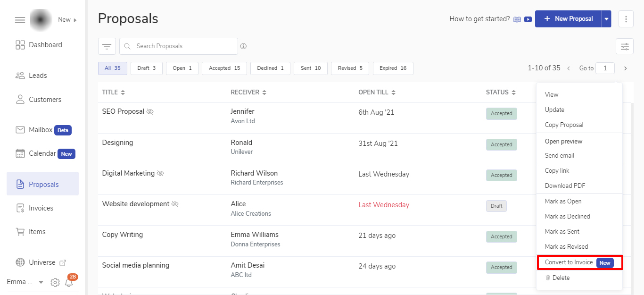644x295 pixels.
Task: Open settings gear icon at bottom left
Action: pyautogui.click(x=55, y=282)
